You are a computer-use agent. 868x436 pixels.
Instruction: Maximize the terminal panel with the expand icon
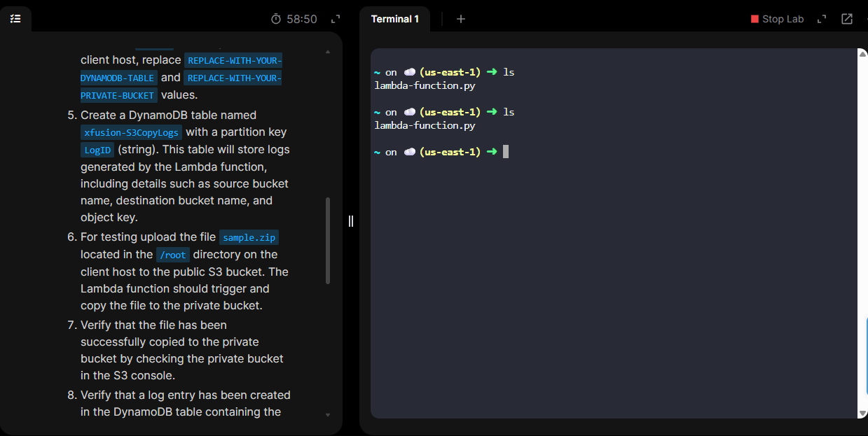pos(822,19)
